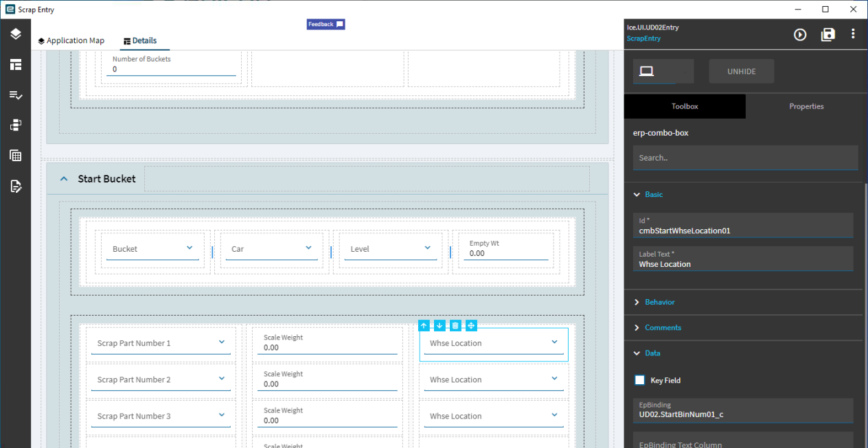This screenshot has height=448, width=868.
Task: Click the Label Text field
Action: point(743,259)
